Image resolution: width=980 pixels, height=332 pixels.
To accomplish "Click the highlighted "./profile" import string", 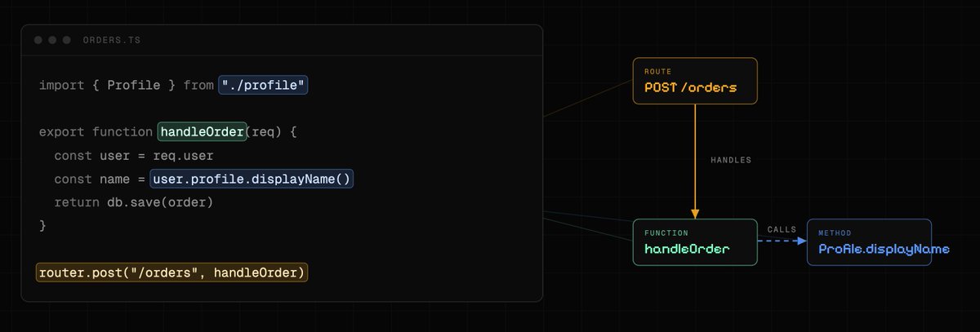I will pyautogui.click(x=263, y=85).
